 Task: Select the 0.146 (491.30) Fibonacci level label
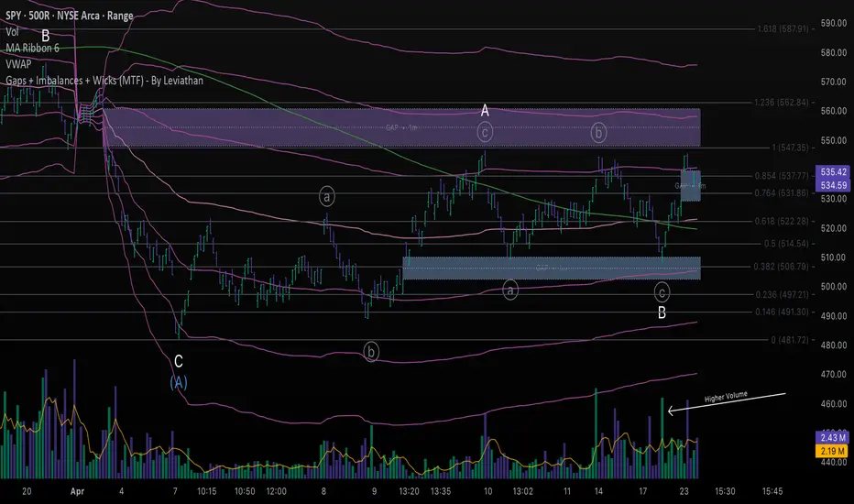pos(782,312)
